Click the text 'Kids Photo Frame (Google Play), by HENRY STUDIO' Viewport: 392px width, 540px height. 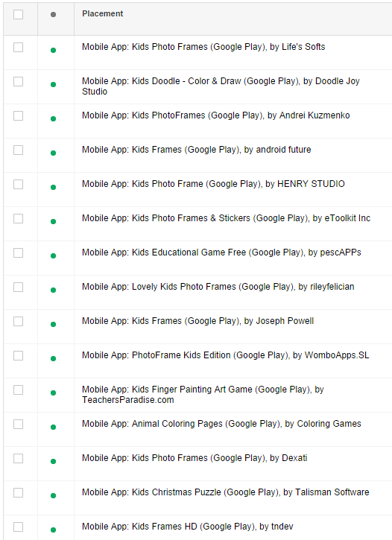(238, 184)
